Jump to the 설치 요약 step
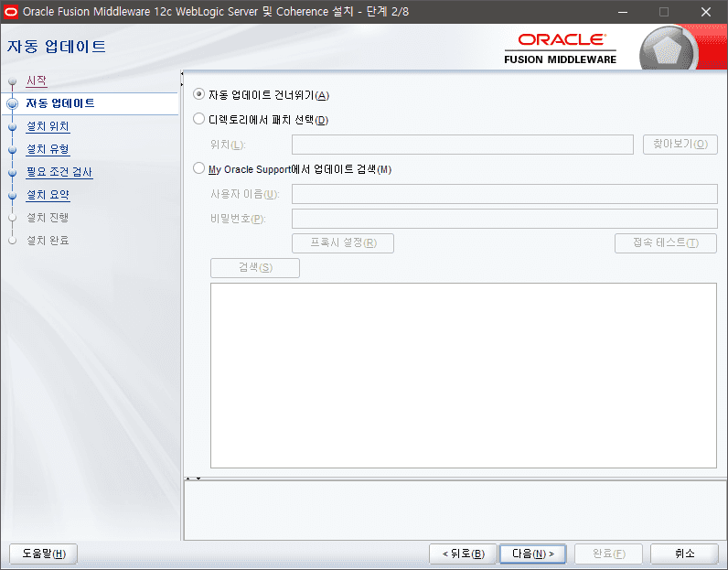Screen dimensions: 728x570 point(48,195)
